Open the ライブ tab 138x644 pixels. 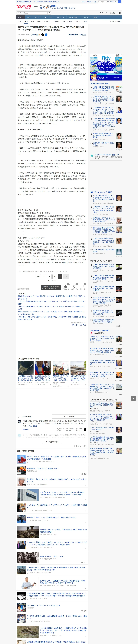[37, 17]
